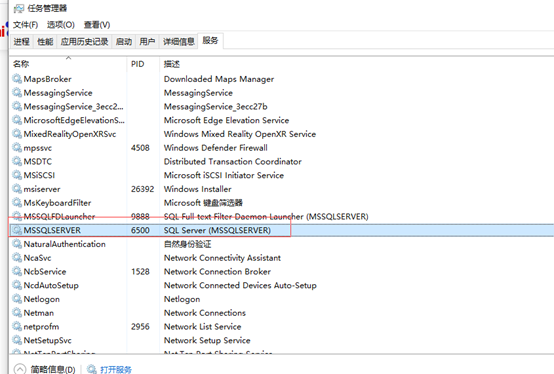Screen dimensions: 554x374
Task: Click the Task Manager title bar icon
Action: pos(19,9)
